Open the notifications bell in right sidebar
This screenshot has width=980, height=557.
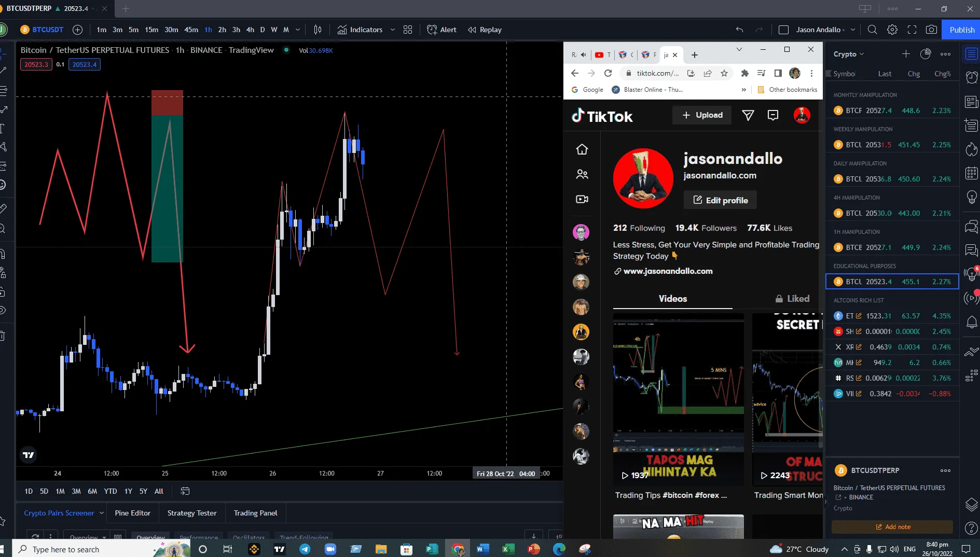[972, 322]
